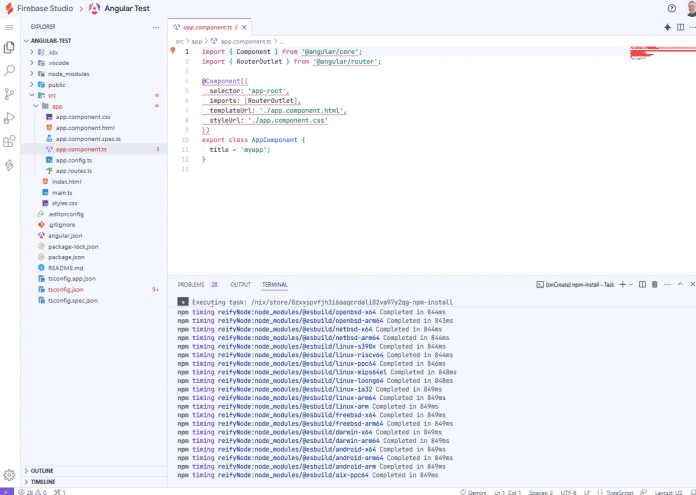
Task: Open the user profile avatar
Action: (x=691, y=8)
